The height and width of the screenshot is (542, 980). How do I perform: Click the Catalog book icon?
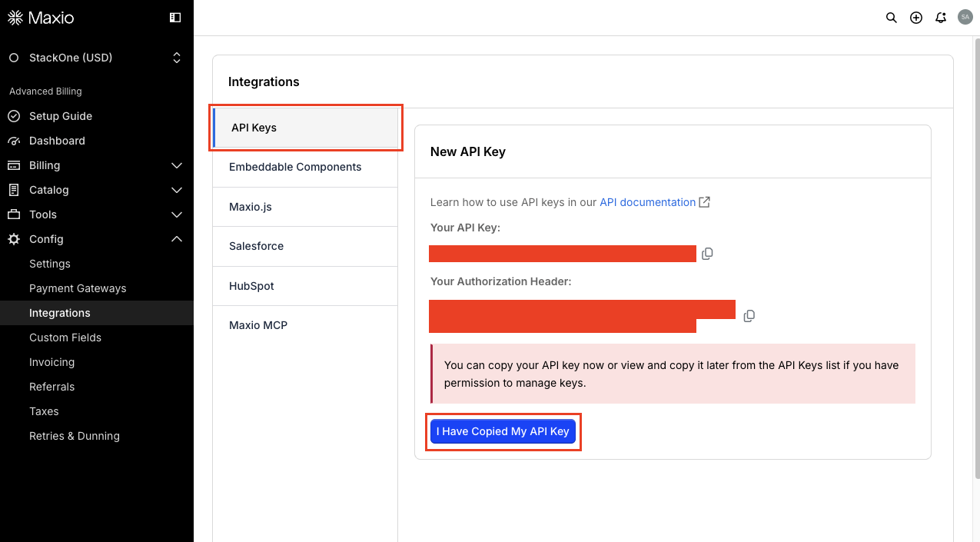(x=14, y=190)
